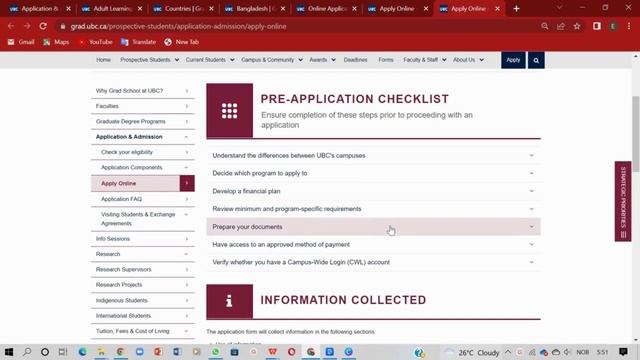
Task: Expand Prepare your documents
Action: (373, 227)
